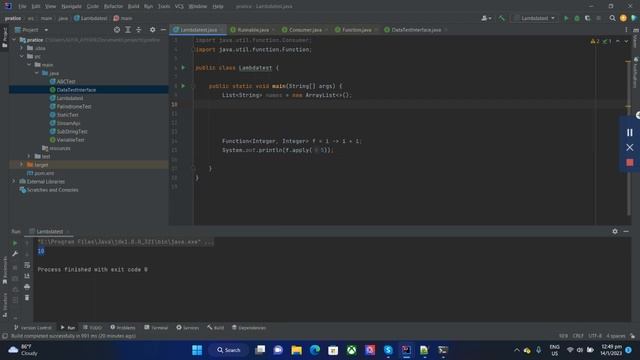The image size is (640, 360).
Task: Expand the target folder
Action: tap(22, 164)
